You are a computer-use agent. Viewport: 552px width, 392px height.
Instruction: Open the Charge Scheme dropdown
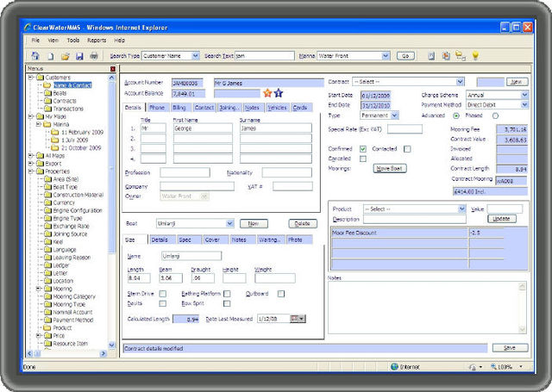click(524, 95)
